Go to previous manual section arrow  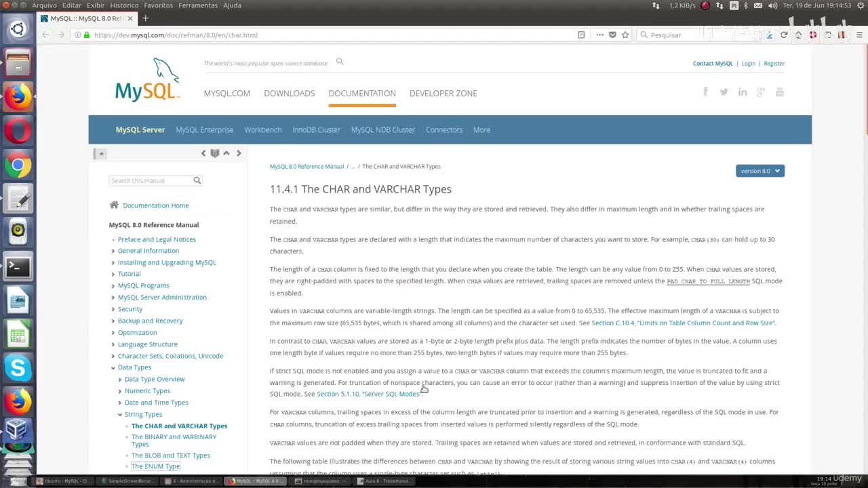coord(203,153)
